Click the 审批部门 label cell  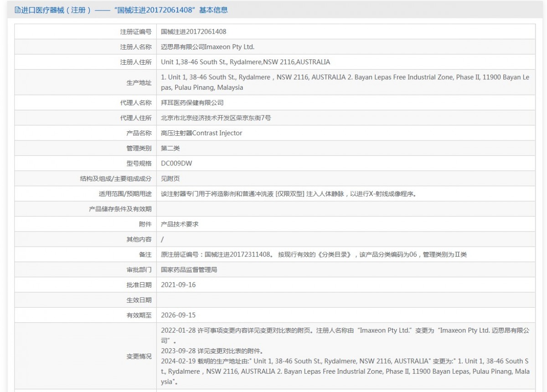pyautogui.click(x=85, y=269)
